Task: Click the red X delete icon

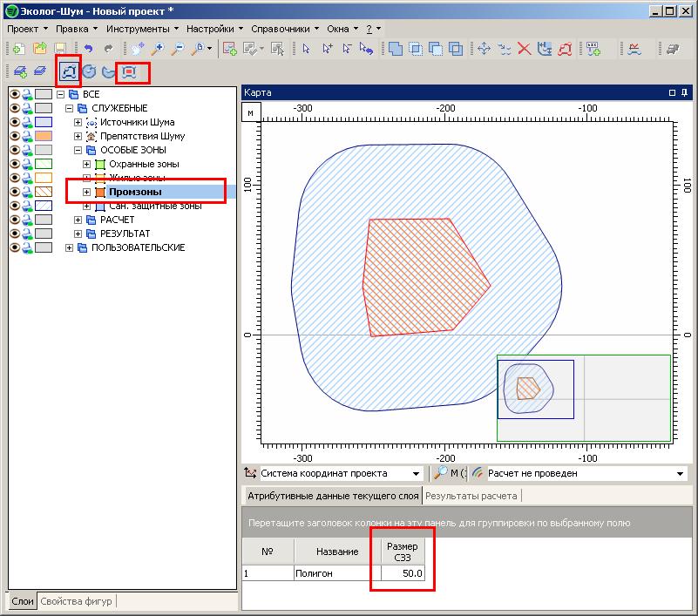Action: coord(525,50)
